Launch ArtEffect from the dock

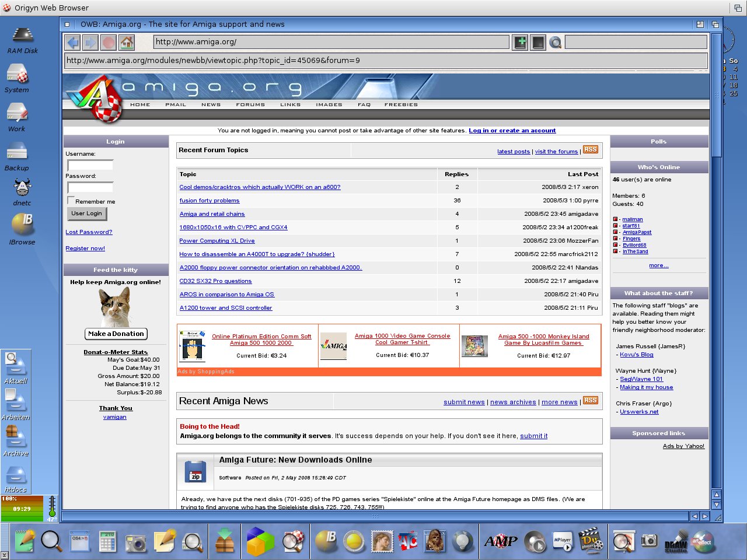[702, 542]
